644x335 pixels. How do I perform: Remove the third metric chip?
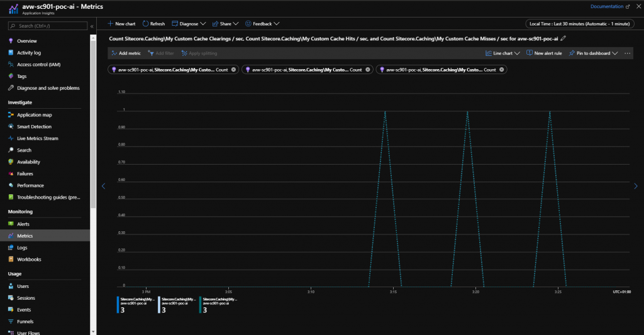click(502, 70)
